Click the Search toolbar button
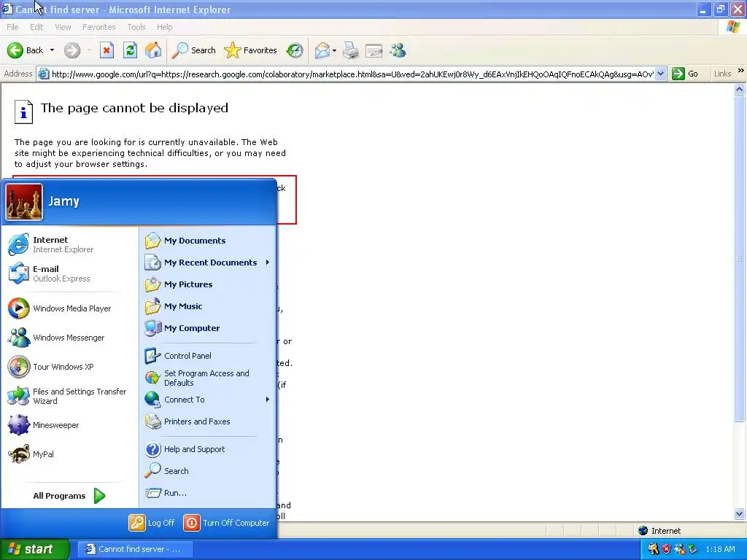 point(193,50)
